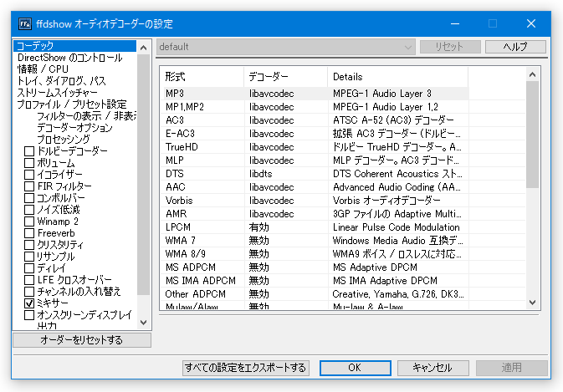The image size is (563, 392).
Task: Click 'Linear Pulse Code Modulation' details cell
Action: [397, 227]
